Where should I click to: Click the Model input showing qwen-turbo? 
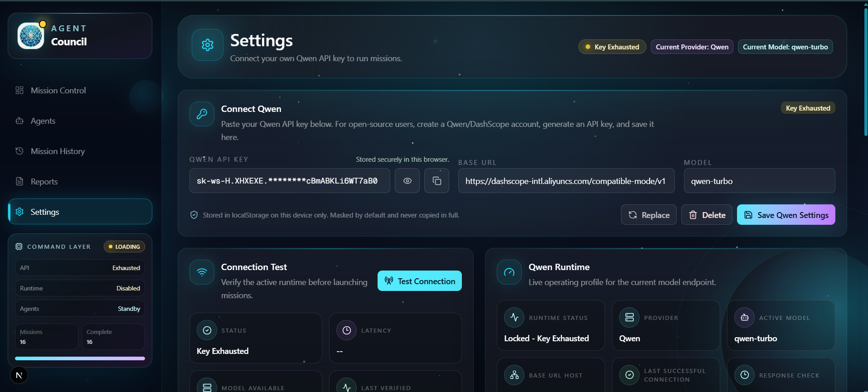pyautogui.click(x=759, y=181)
